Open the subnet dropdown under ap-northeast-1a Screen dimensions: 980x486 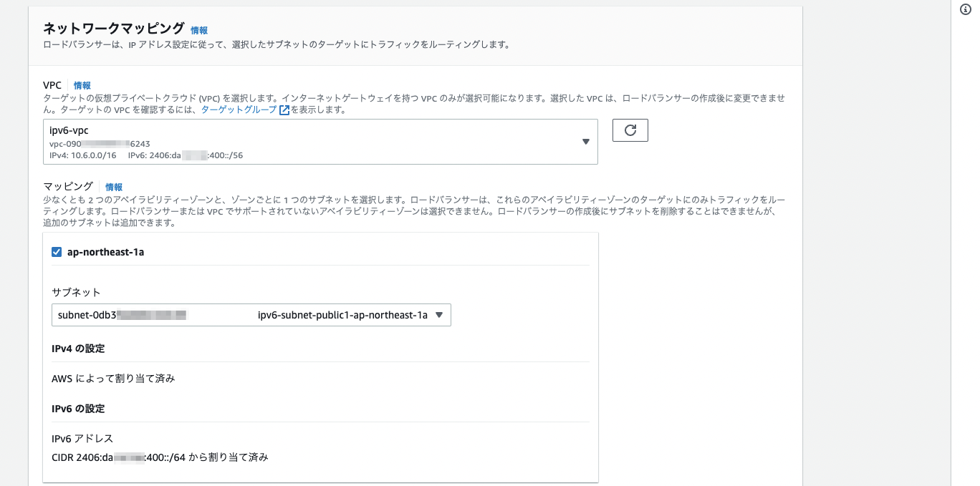point(251,315)
